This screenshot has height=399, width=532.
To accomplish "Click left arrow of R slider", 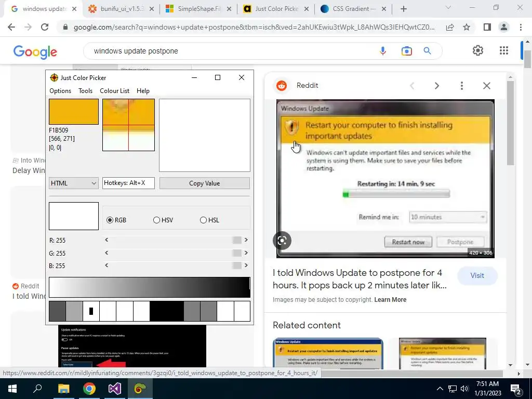I will coord(107,240).
